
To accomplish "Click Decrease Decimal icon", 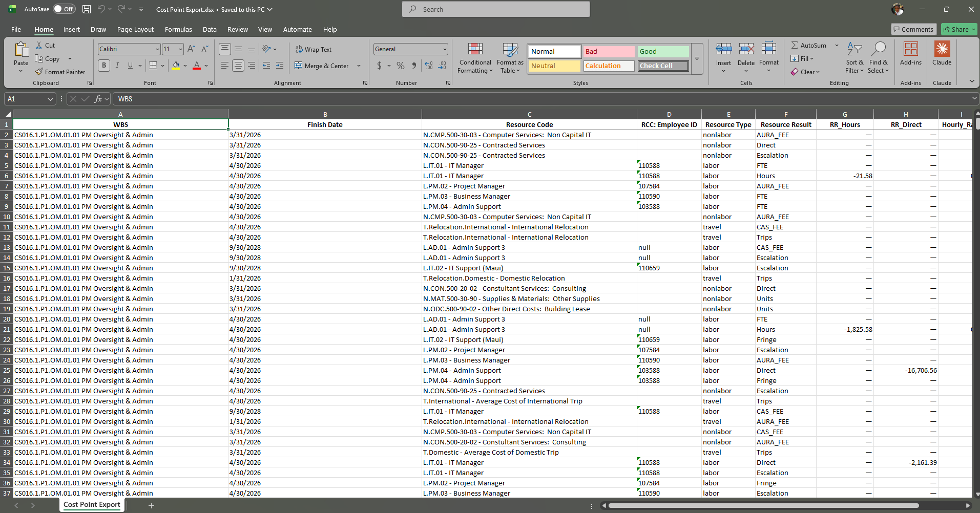I will (443, 66).
